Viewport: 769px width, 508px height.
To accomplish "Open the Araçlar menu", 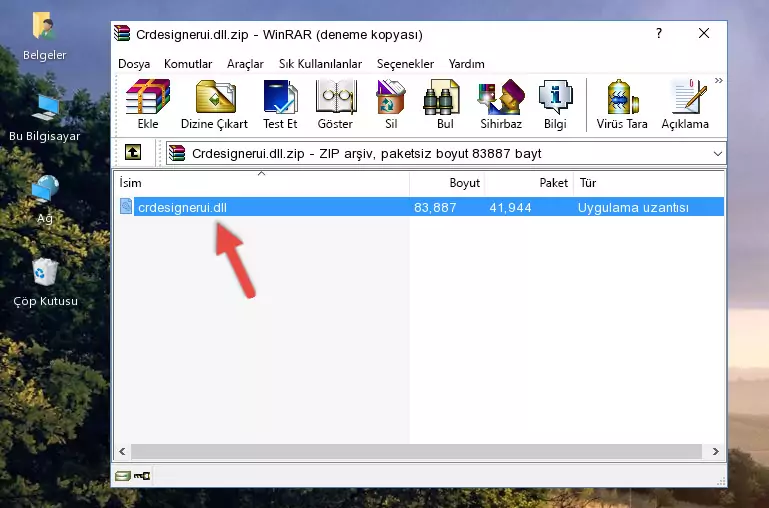I will (245, 64).
